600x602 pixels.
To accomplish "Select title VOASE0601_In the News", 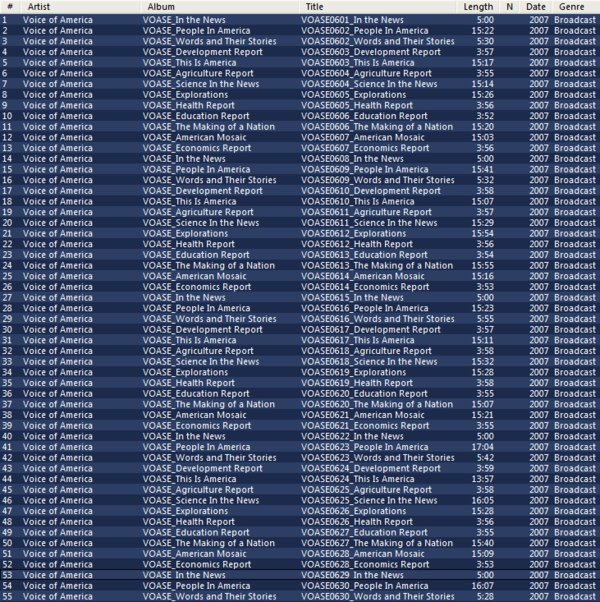I will click(x=352, y=20).
